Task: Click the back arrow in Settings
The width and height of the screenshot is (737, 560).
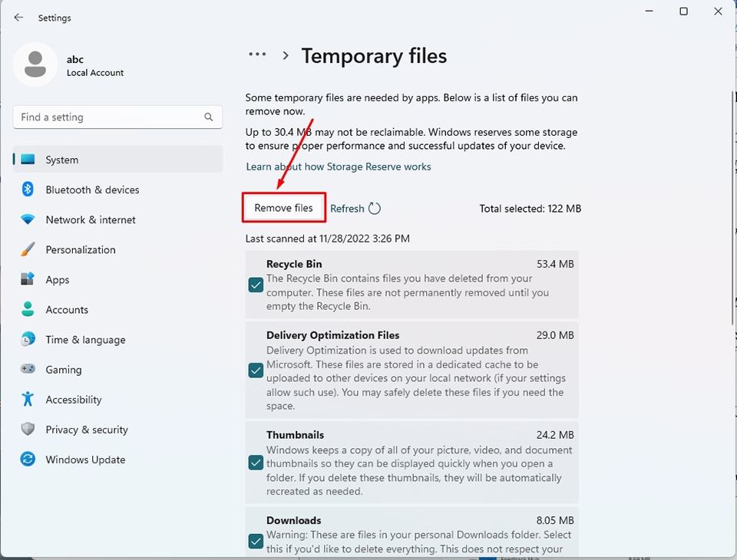Action: pos(18,18)
